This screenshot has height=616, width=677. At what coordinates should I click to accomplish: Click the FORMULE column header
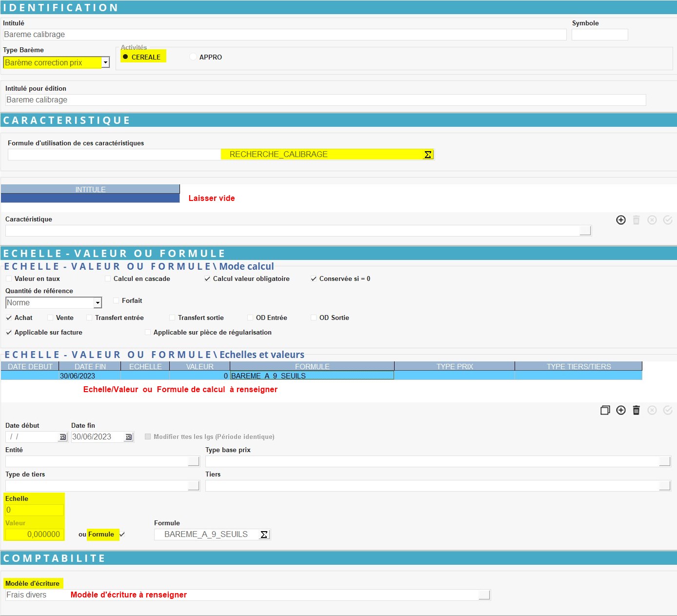click(x=312, y=366)
